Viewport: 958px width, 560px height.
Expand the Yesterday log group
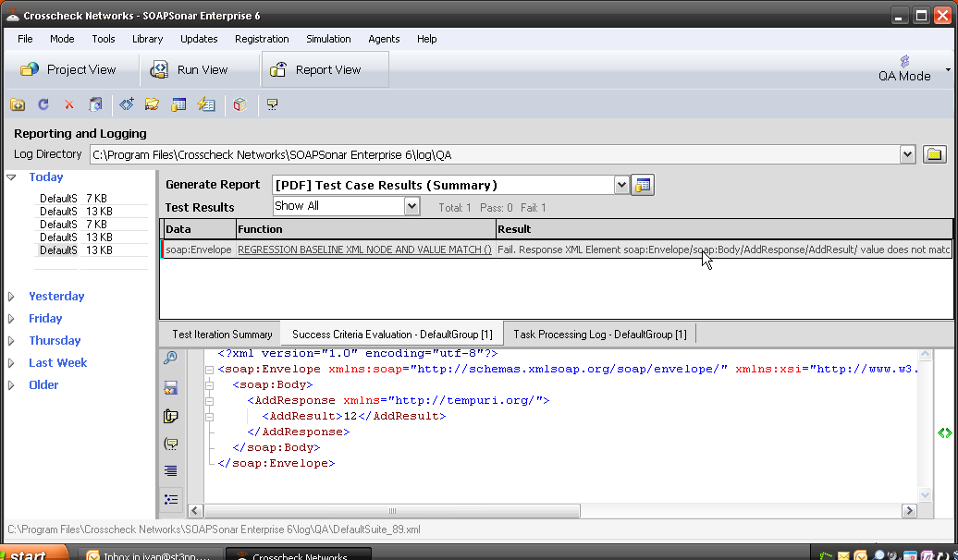click(x=11, y=297)
